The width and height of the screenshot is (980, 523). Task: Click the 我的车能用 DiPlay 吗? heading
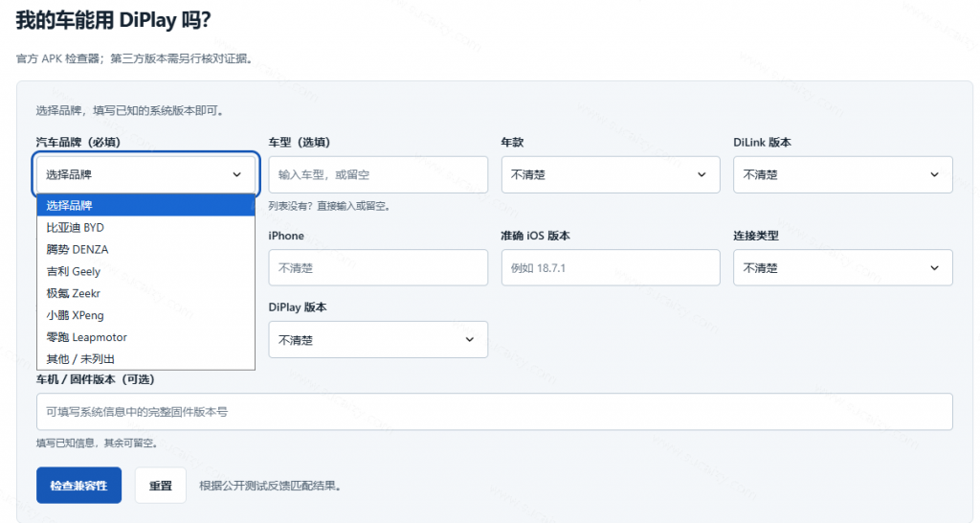(x=113, y=20)
